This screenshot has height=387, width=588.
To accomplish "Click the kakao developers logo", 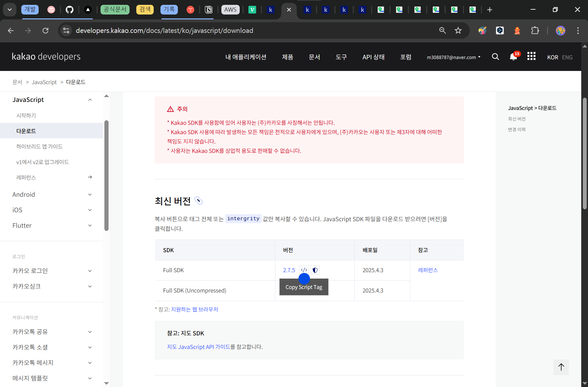I will click(x=46, y=57).
